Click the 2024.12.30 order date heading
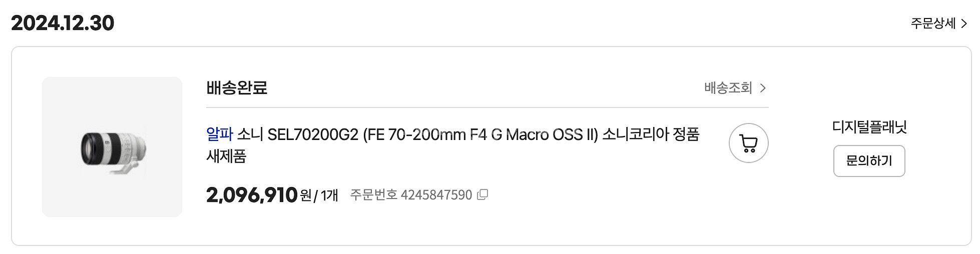 click(x=63, y=23)
